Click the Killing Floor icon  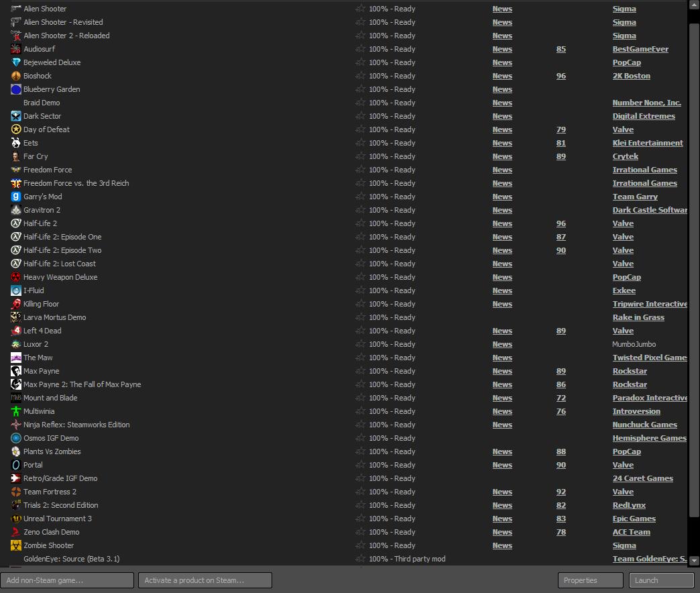[x=16, y=304]
